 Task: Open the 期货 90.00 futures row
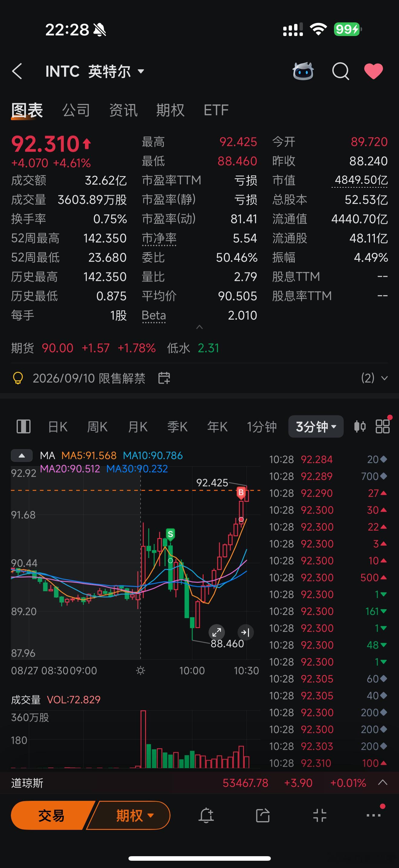(115, 348)
